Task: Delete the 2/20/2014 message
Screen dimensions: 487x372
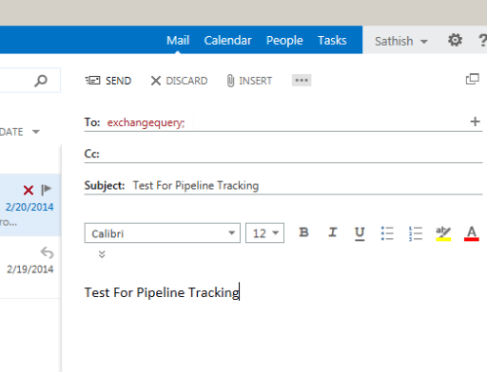Action: (x=28, y=190)
